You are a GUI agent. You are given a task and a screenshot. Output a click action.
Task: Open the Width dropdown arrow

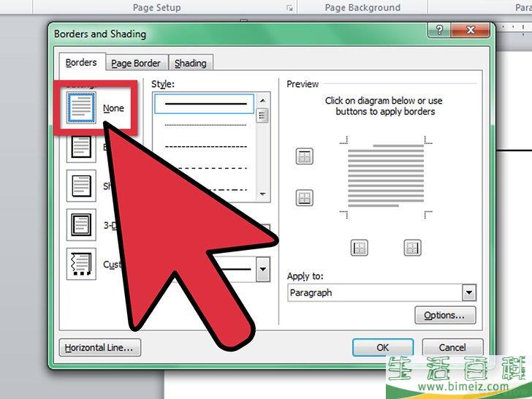point(263,269)
